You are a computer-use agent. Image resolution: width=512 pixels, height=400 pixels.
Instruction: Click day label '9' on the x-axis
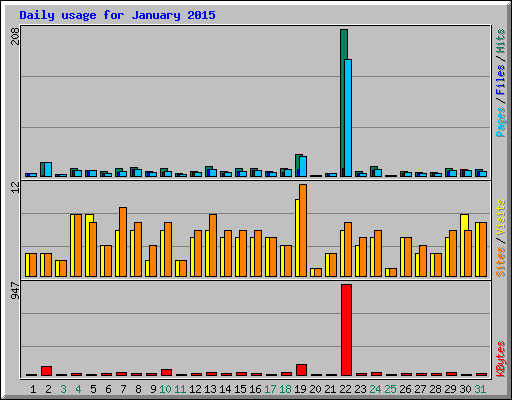coord(153,389)
